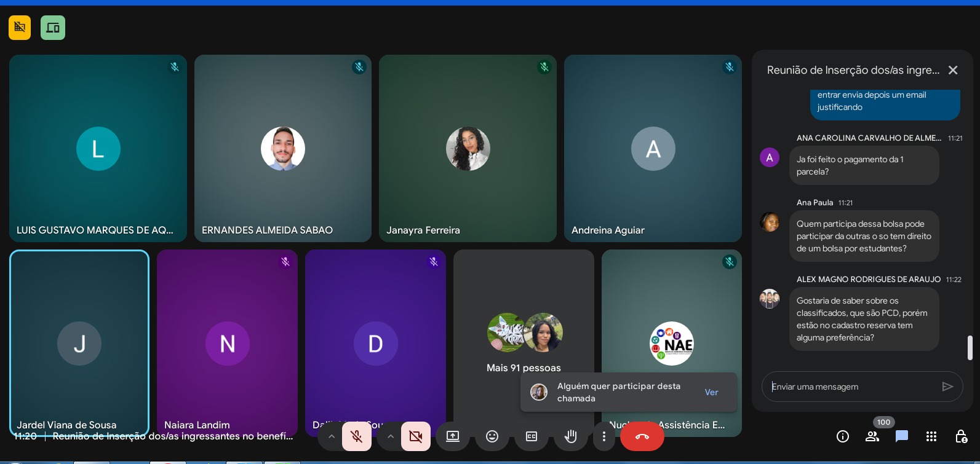Close the chat side panel

coord(953,70)
